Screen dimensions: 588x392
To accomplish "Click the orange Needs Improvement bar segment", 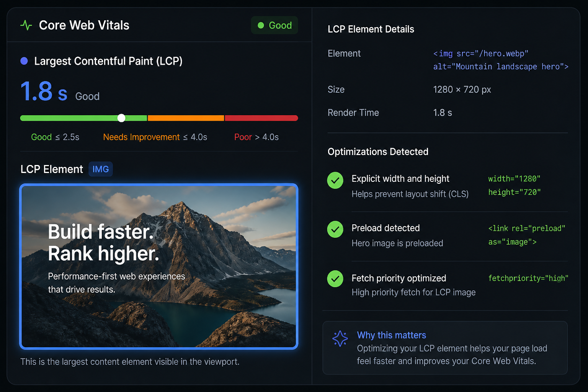I will (x=186, y=118).
